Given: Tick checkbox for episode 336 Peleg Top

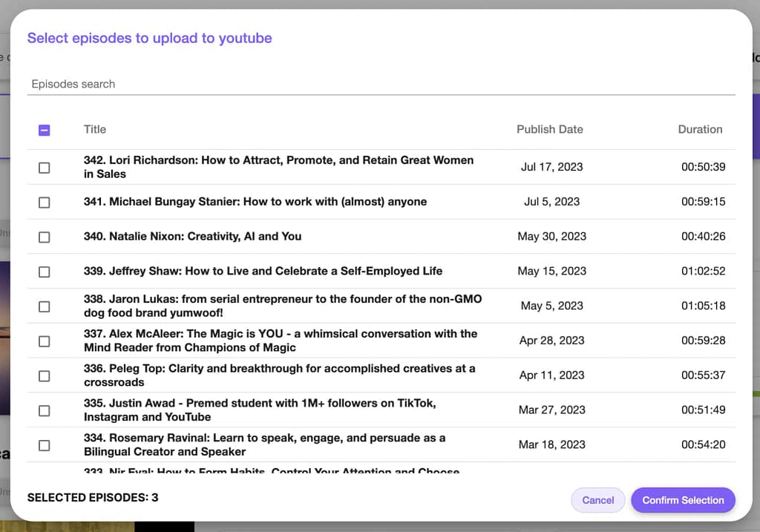Looking at the screenshot, I should tap(44, 376).
